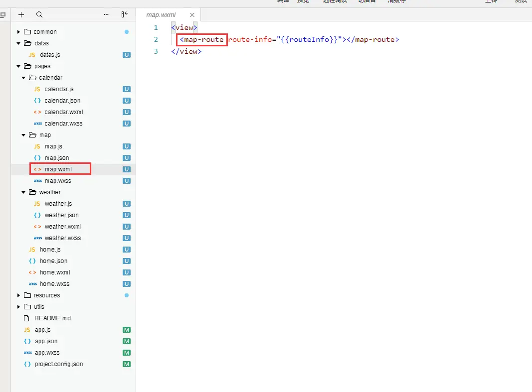Click the blue change dot beside common folder
This screenshot has height=392, width=532.
click(127, 32)
